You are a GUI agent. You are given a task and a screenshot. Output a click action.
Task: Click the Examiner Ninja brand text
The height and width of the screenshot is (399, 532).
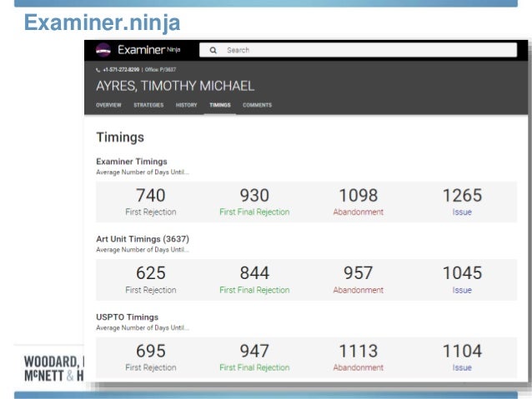[x=149, y=50]
